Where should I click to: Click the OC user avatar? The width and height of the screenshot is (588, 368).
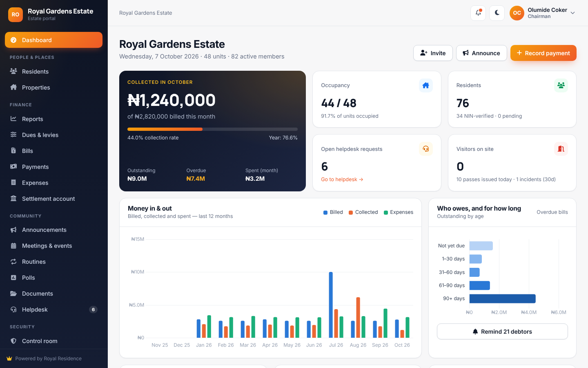[517, 13]
